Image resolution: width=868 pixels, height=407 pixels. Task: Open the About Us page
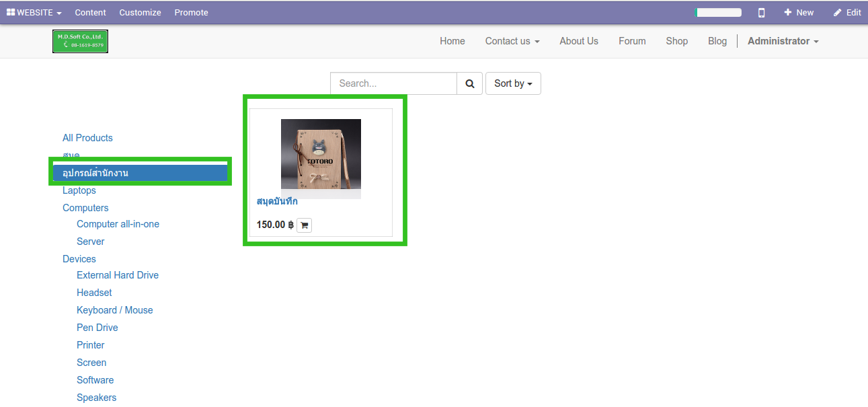click(579, 41)
